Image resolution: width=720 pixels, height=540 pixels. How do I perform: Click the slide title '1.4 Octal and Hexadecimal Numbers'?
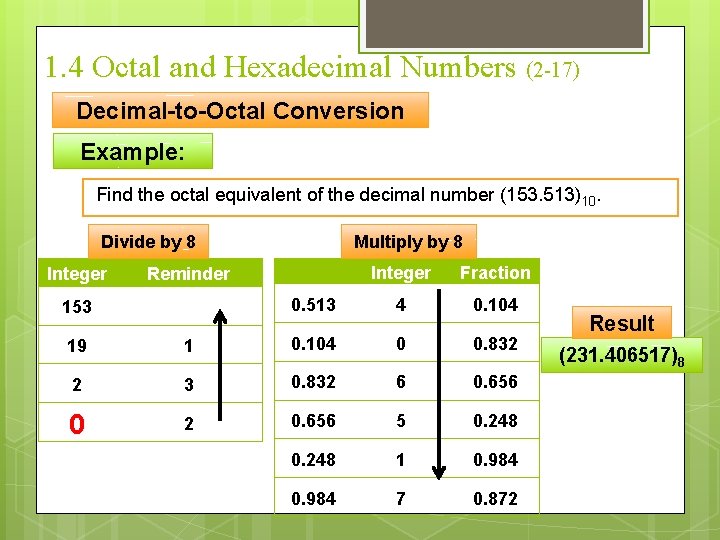click(x=280, y=67)
